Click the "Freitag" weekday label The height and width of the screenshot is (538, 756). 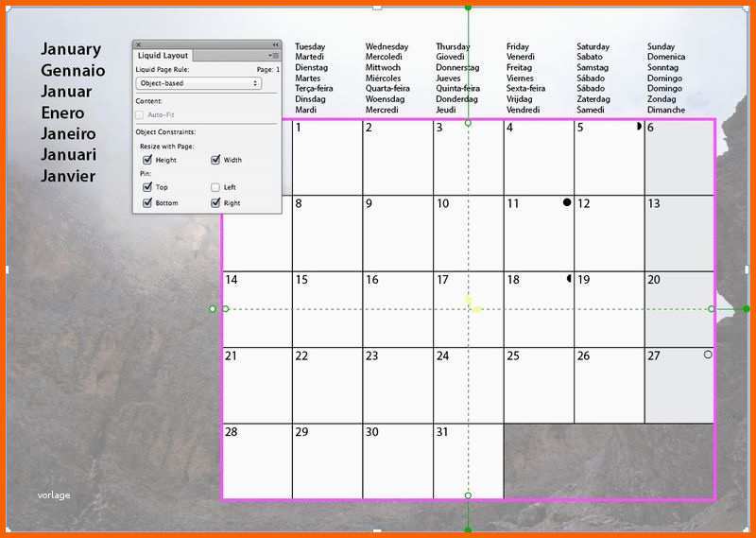click(x=519, y=67)
